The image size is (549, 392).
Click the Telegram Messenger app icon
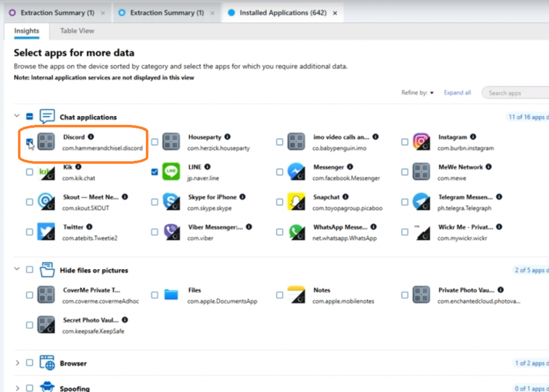pos(421,202)
